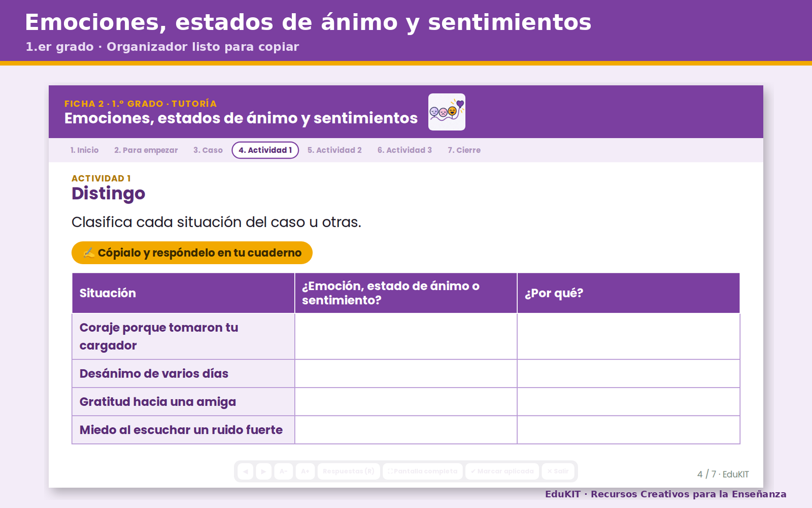Click the ¿Emoción, estado de ánimo o sentimiento? header
The height and width of the screenshot is (508, 812).
(406, 293)
